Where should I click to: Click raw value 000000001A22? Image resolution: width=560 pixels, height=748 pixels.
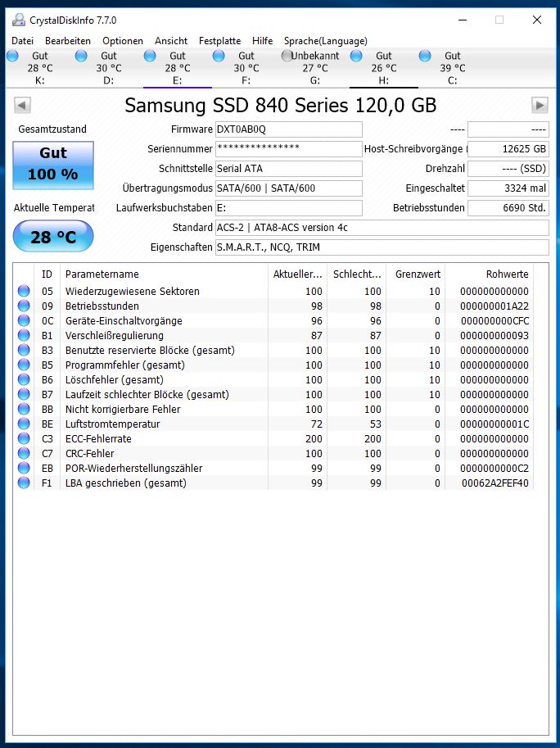click(x=495, y=306)
